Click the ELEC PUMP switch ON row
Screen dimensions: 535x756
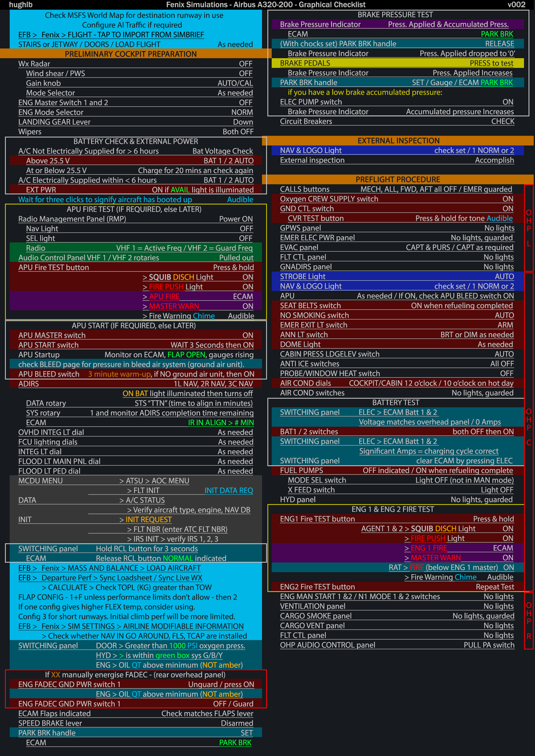397,102
